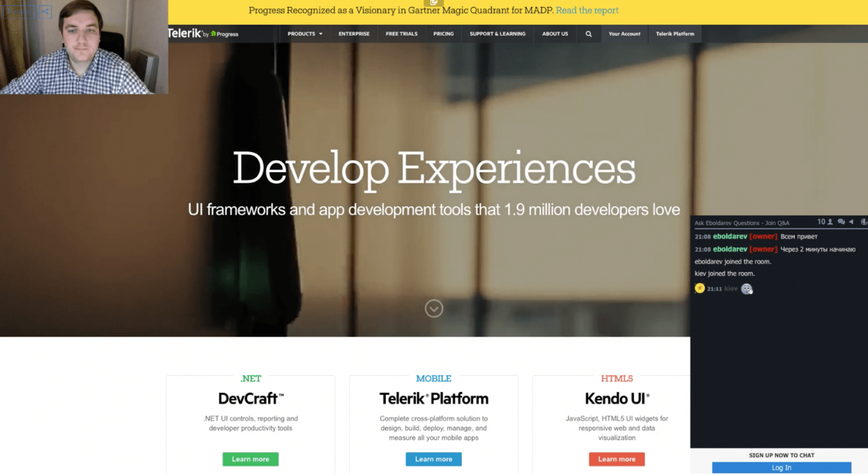Click the viewer count person icon

tap(830, 221)
